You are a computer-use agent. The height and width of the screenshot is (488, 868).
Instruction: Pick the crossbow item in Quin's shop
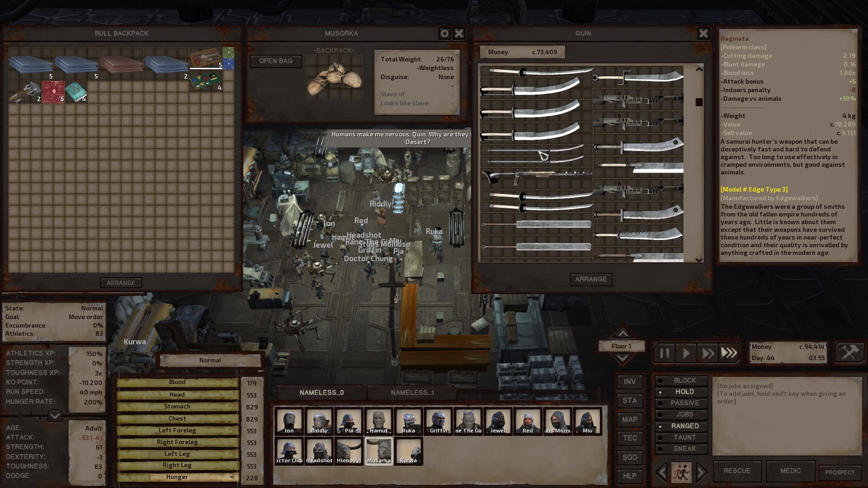click(537, 177)
